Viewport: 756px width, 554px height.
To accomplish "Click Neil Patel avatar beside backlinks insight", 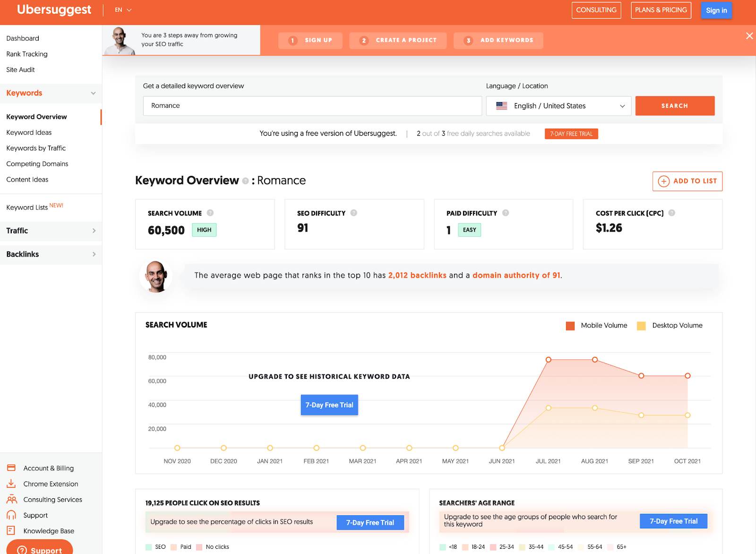I will point(156,277).
